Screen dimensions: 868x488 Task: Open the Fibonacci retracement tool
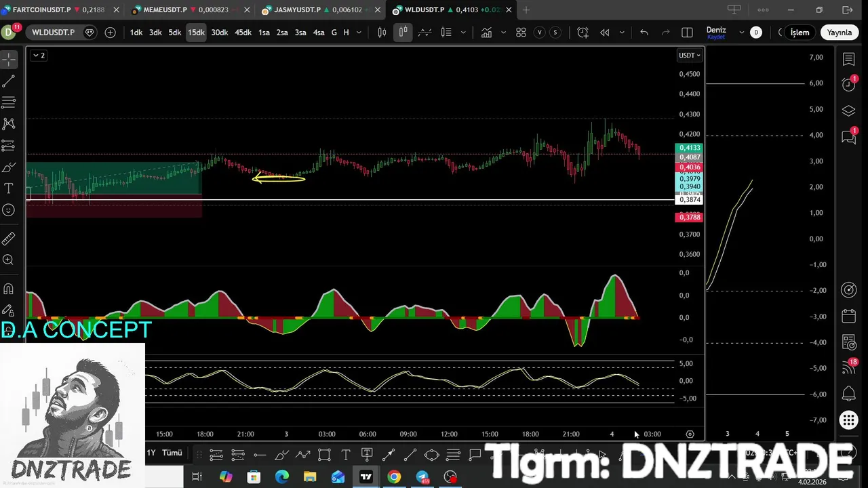click(x=9, y=102)
